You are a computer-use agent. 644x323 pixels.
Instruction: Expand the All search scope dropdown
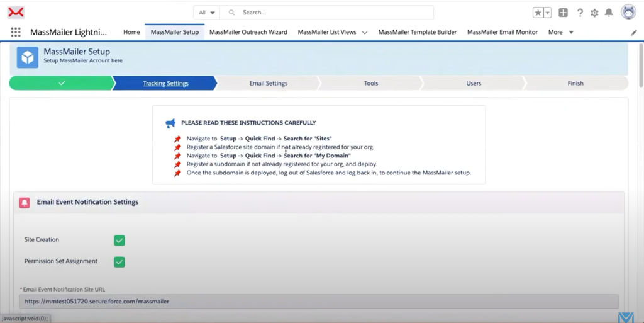(207, 13)
